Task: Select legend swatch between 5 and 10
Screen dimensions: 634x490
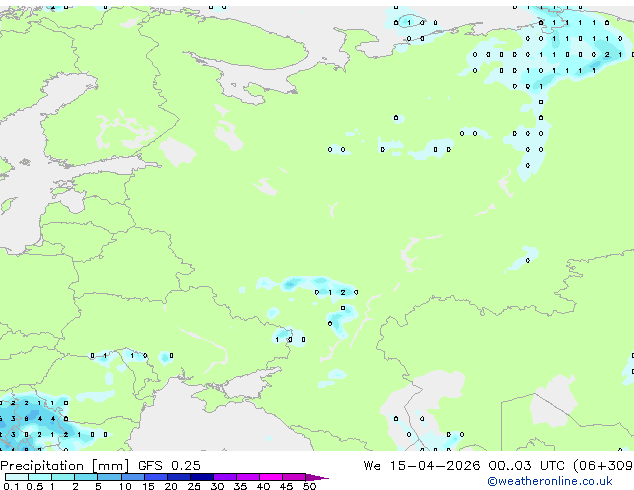Action: (109, 477)
